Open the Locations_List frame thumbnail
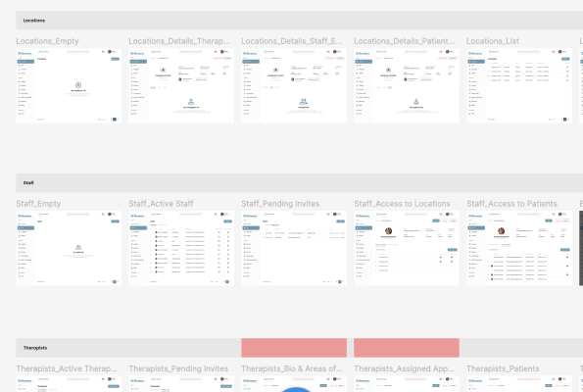This screenshot has width=583, height=392. point(519,85)
